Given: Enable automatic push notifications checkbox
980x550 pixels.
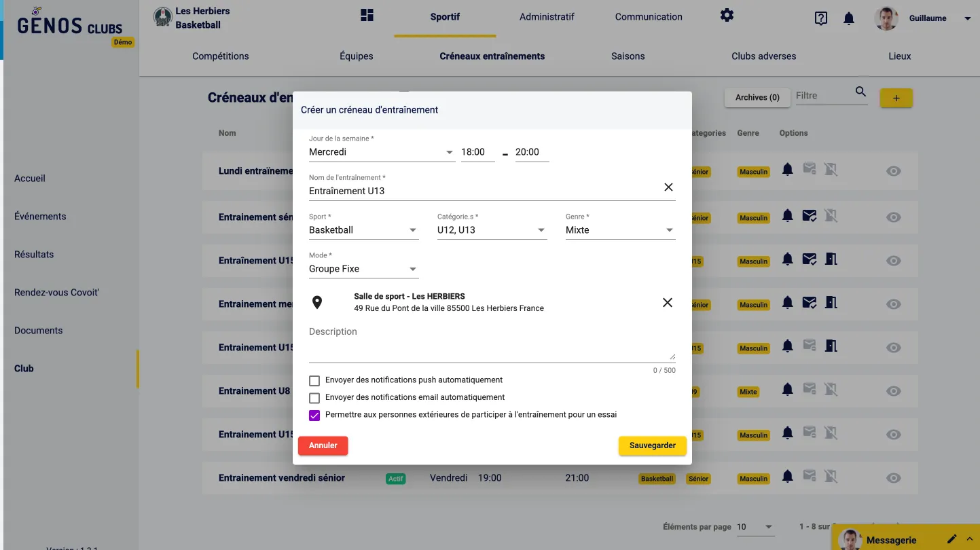Looking at the screenshot, I should click(314, 381).
